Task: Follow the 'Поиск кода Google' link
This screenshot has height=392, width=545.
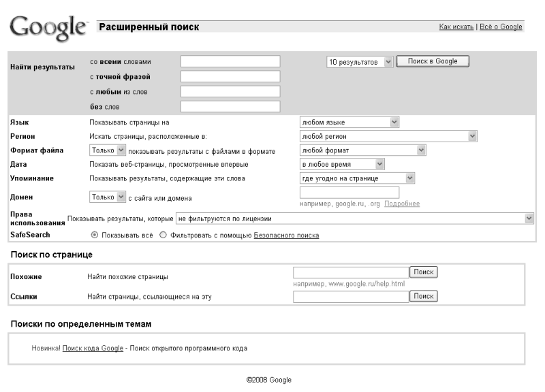Action: pos(93,348)
